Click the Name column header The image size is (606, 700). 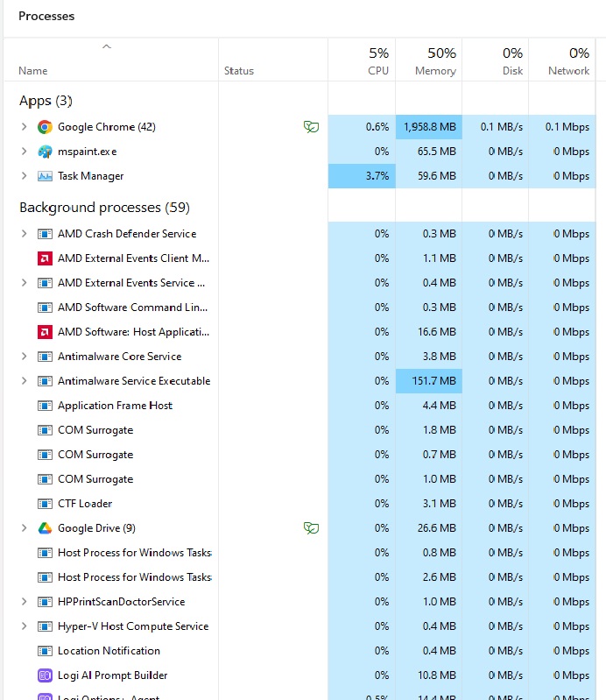(x=33, y=70)
